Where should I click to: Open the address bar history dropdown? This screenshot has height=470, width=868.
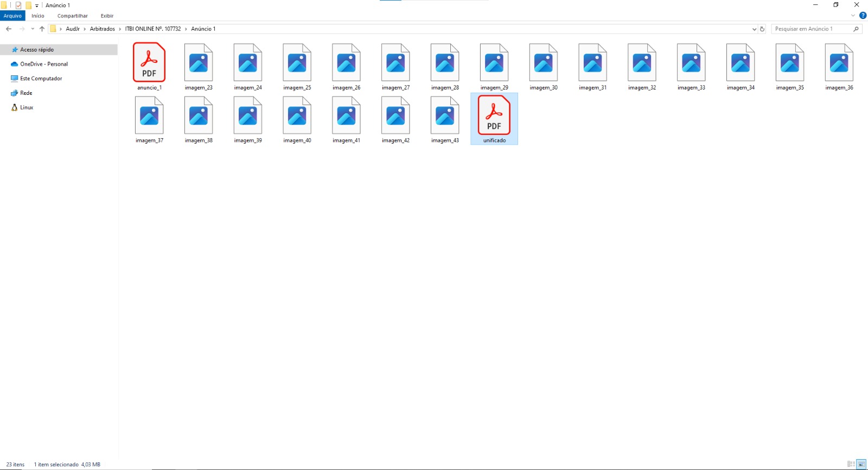[x=754, y=29]
